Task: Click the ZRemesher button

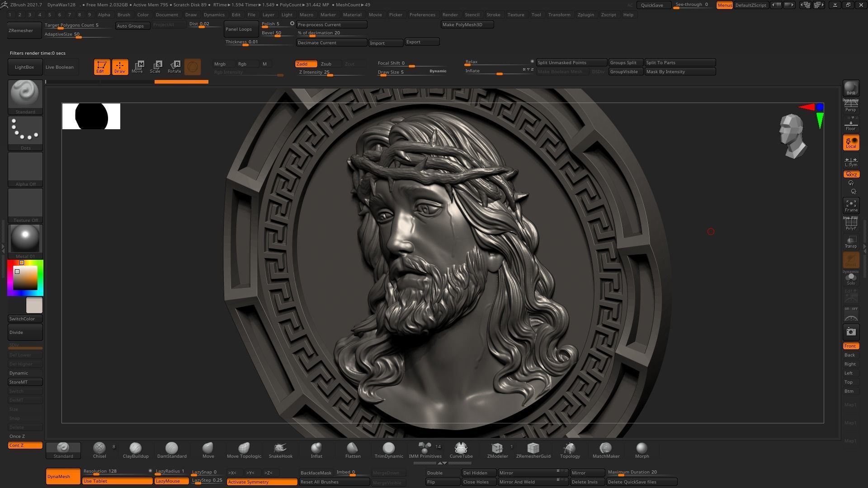Action: [25, 30]
